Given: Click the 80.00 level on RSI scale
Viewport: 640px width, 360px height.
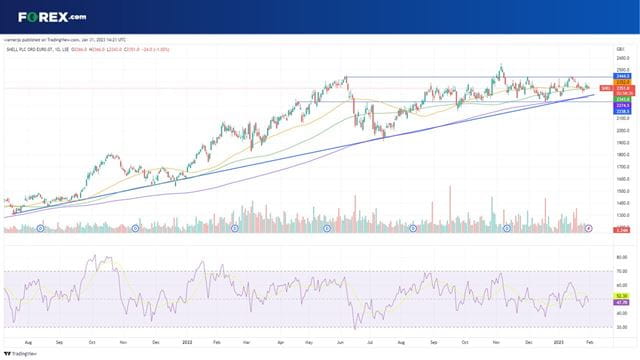Looking at the screenshot, I should [x=622, y=258].
